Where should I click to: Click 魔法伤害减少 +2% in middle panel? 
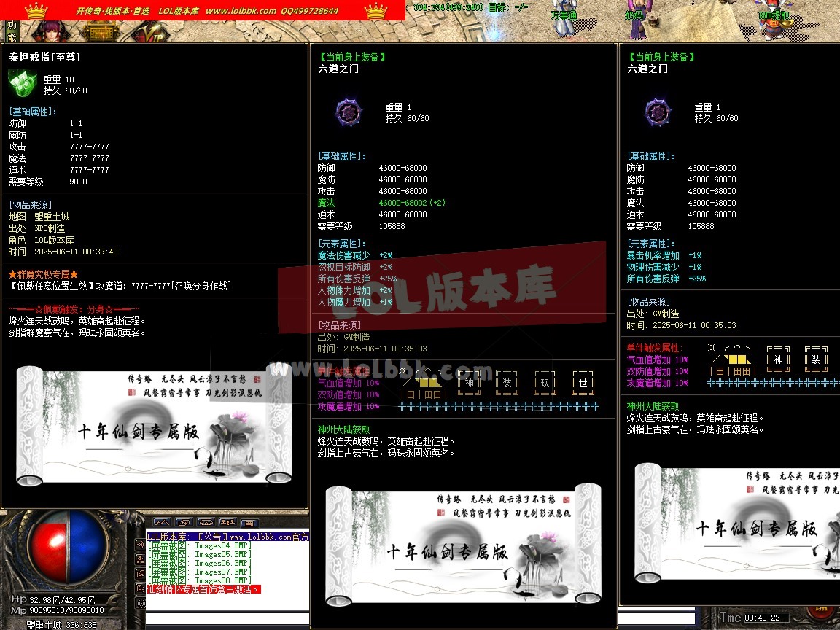click(354, 255)
